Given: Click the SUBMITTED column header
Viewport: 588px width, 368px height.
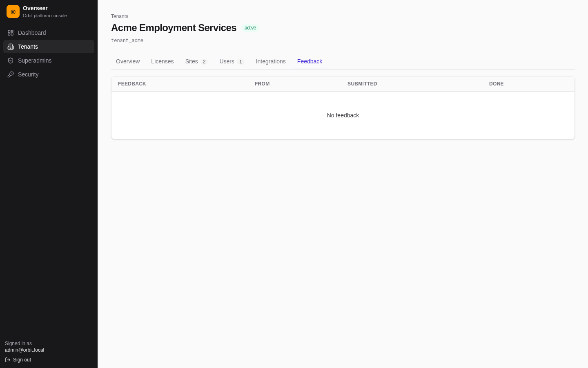Looking at the screenshot, I should [x=362, y=84].
